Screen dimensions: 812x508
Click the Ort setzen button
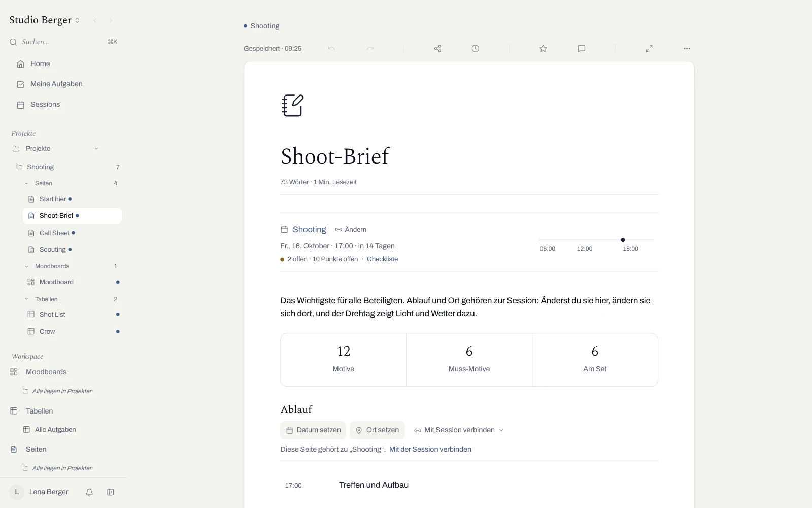(x=377, y=430)
